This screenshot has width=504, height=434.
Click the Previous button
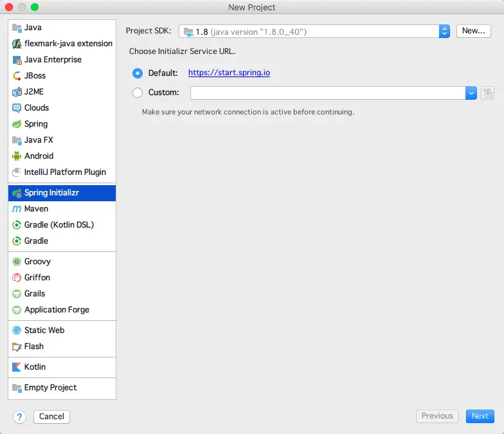click(x=437, y=417)
